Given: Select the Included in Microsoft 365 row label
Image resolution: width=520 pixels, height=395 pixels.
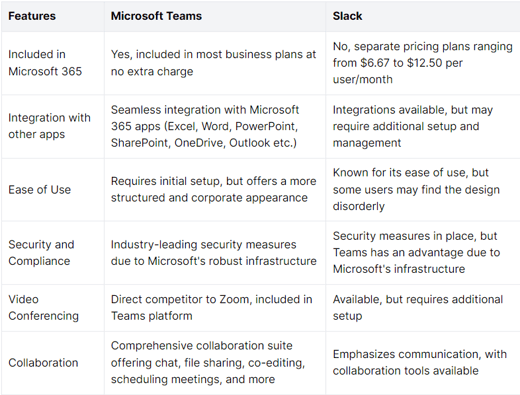Looking at the screenshot, I should coord(45,63).
